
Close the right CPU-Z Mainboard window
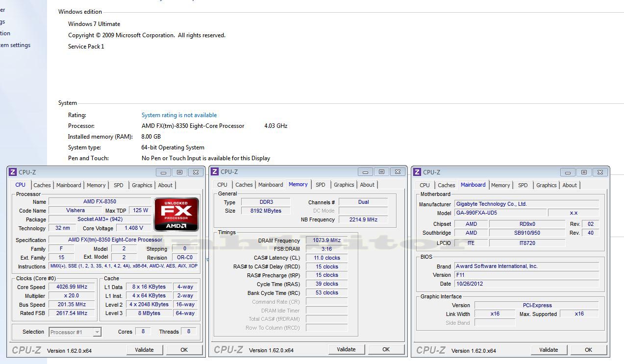pos(600,172)
